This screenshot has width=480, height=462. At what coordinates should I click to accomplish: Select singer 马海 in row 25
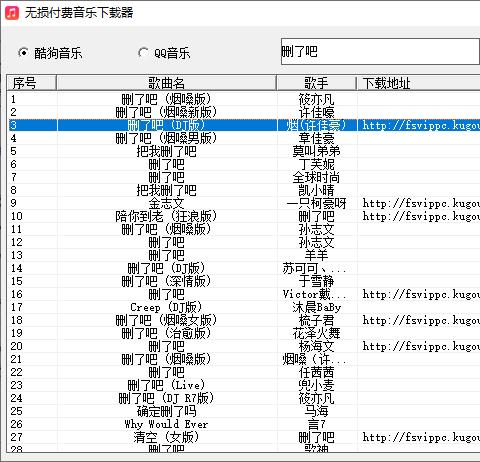[316, 411]
